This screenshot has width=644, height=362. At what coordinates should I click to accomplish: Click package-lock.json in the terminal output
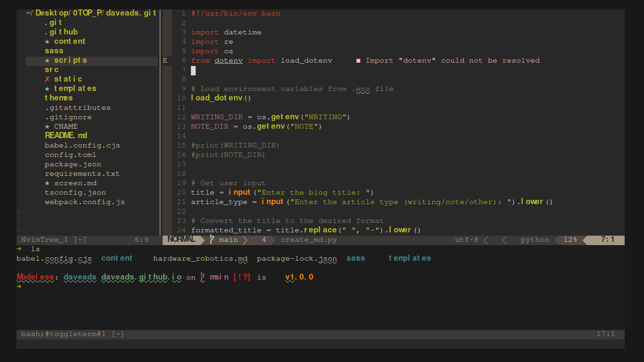point(297,258)
